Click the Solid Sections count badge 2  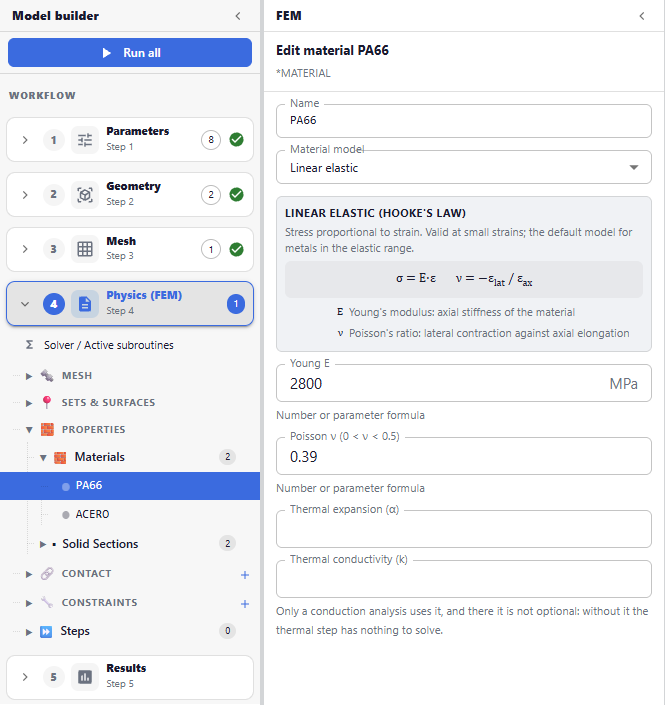coord(228,544)
